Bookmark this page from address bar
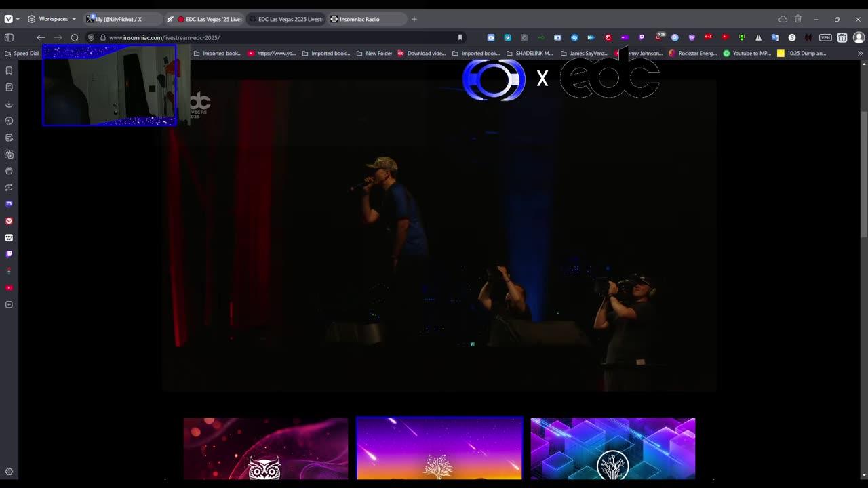868x488 pixels. [x=460, y=37]
